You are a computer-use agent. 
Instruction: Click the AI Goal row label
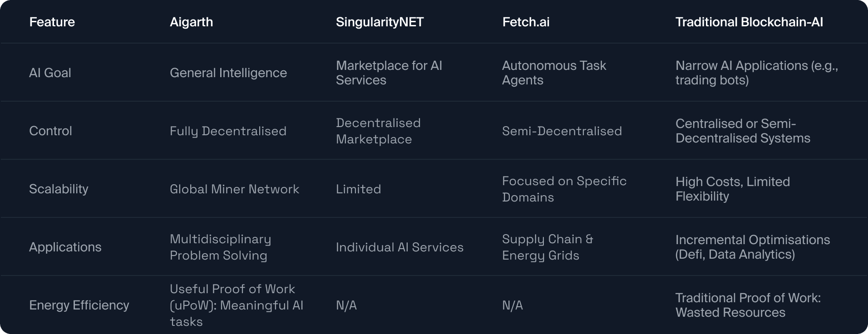[x=50, y=73]
